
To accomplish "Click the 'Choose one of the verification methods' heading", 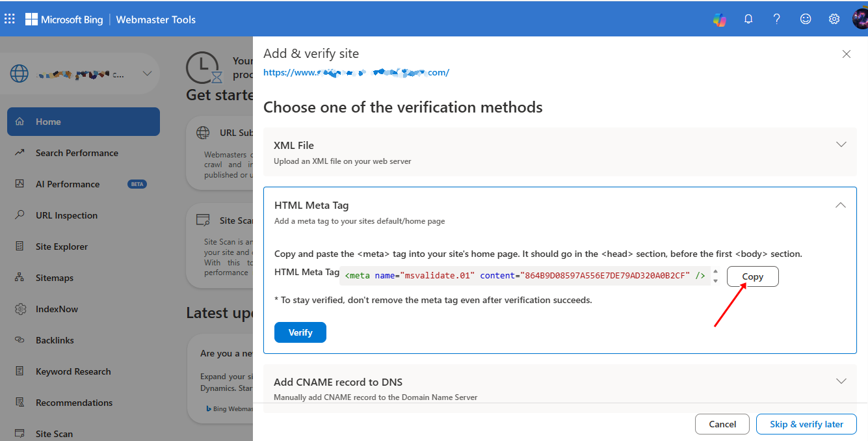I will [x=403, y=107].
